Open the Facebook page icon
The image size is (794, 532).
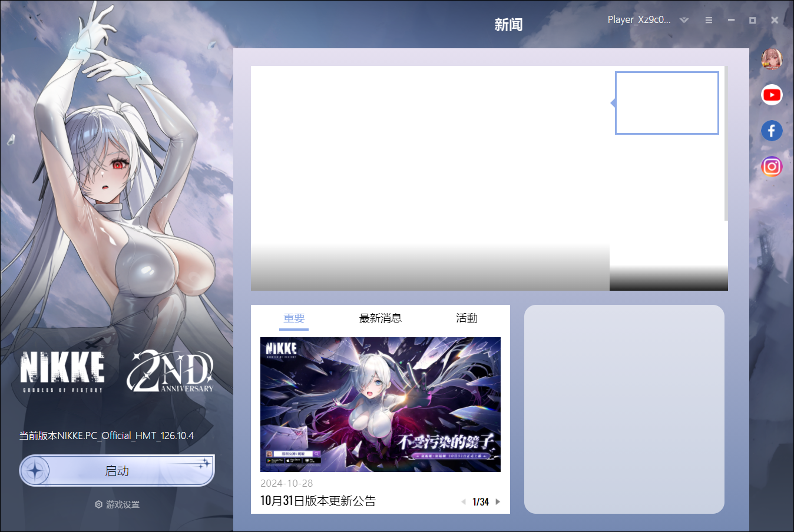(772, 131)
